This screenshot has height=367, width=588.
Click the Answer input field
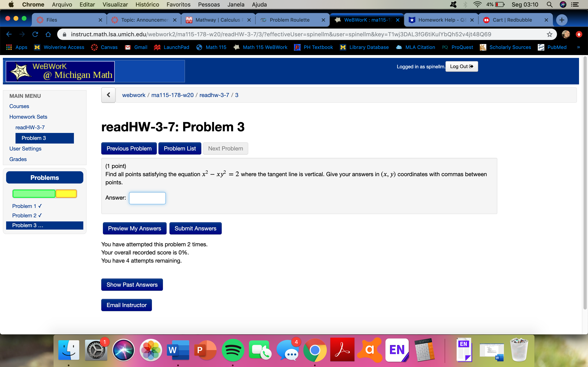click(147, 198)
